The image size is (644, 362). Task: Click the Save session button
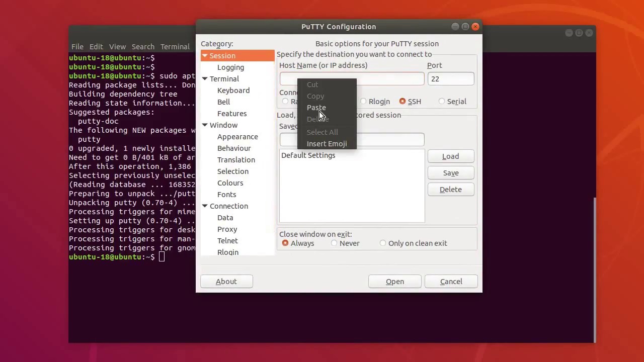tap(450, 173)
